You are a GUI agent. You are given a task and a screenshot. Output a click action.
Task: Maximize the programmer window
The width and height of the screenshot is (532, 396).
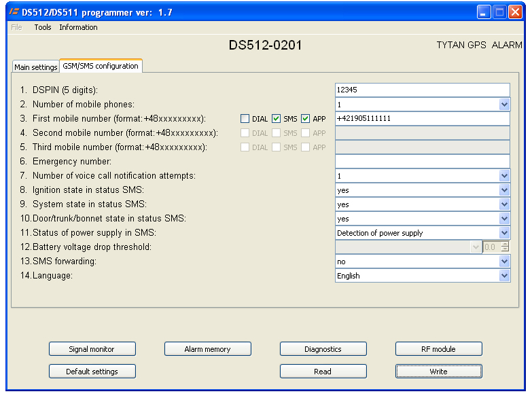pyautogui.click(x=499, y=12)
